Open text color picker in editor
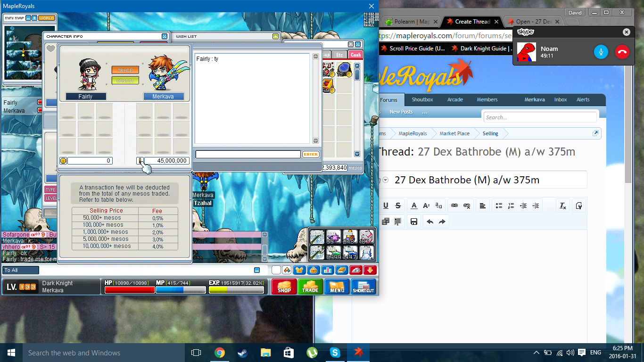This screenshot has height=362, width=644. [x=414, y=206]
